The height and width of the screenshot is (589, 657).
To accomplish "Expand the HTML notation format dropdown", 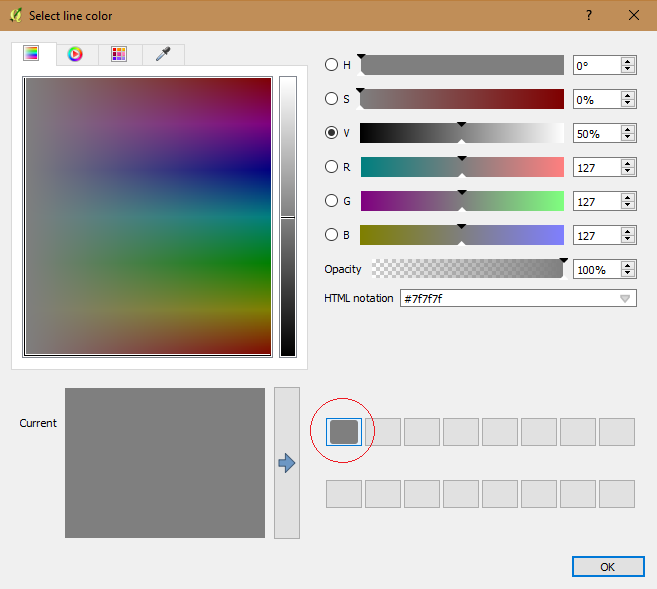I will coord(625,298).
